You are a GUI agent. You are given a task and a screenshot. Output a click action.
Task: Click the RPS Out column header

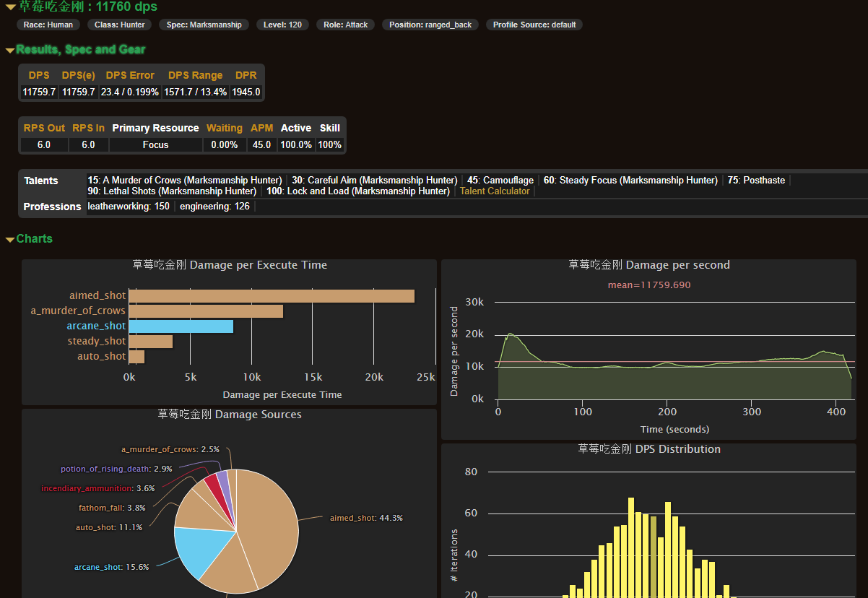pos(44,128)
